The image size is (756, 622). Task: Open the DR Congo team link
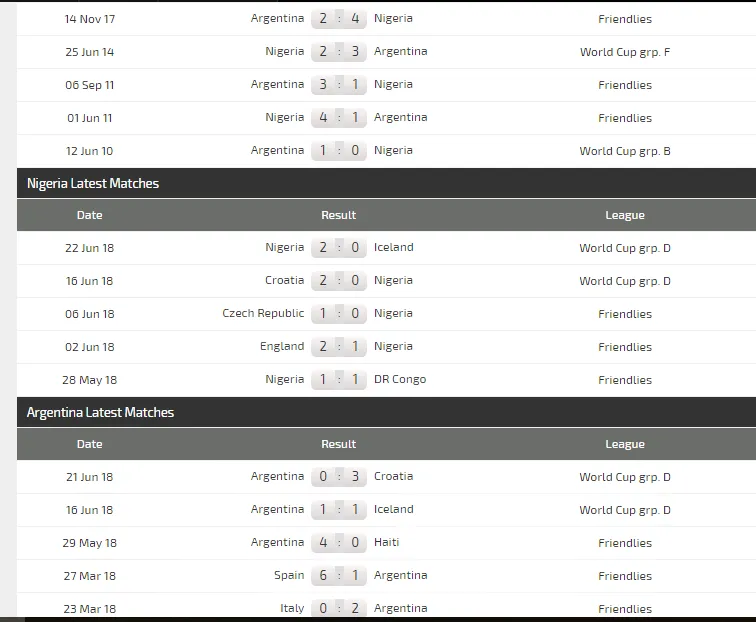pyautogui.click(x=400, y=379)
